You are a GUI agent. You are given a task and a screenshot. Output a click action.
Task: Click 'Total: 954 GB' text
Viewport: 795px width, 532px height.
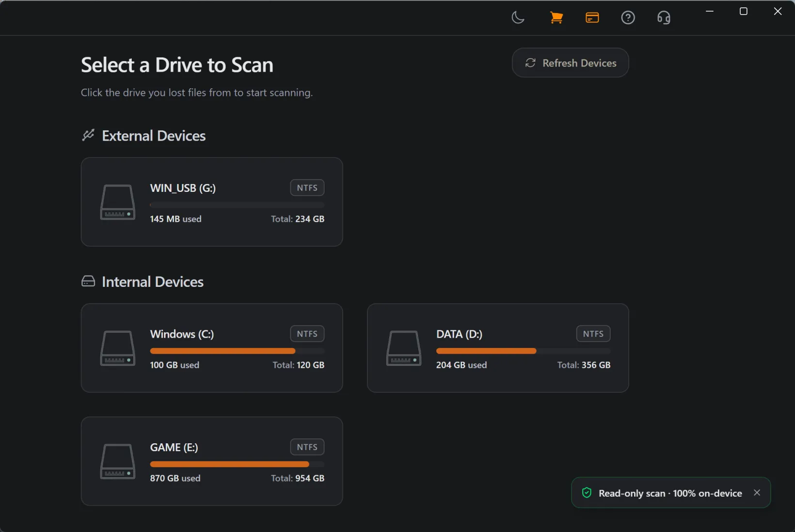298,478
